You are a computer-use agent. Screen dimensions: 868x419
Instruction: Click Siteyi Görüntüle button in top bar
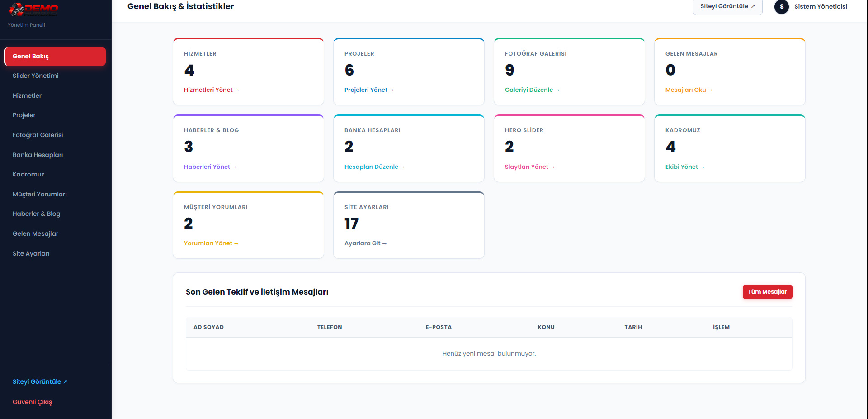(x=727, y=6)
